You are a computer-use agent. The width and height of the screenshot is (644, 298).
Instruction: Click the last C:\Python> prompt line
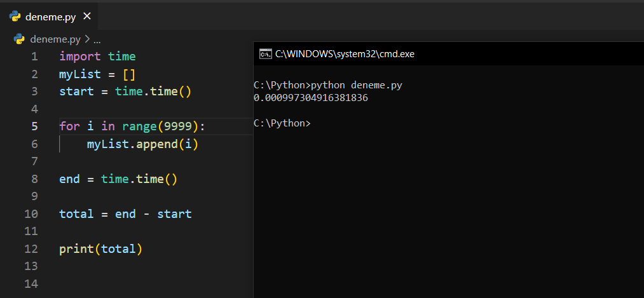tap(282, 123)
